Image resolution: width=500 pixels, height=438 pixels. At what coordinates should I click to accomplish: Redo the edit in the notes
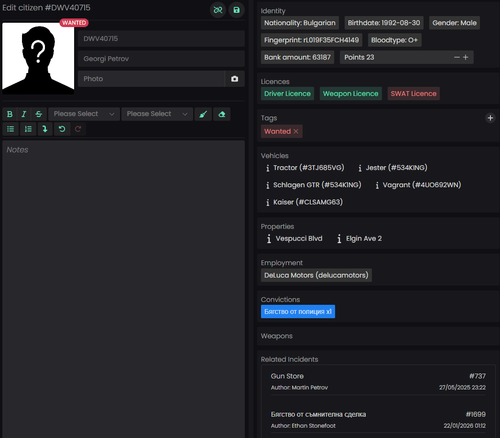pos(78,129)
